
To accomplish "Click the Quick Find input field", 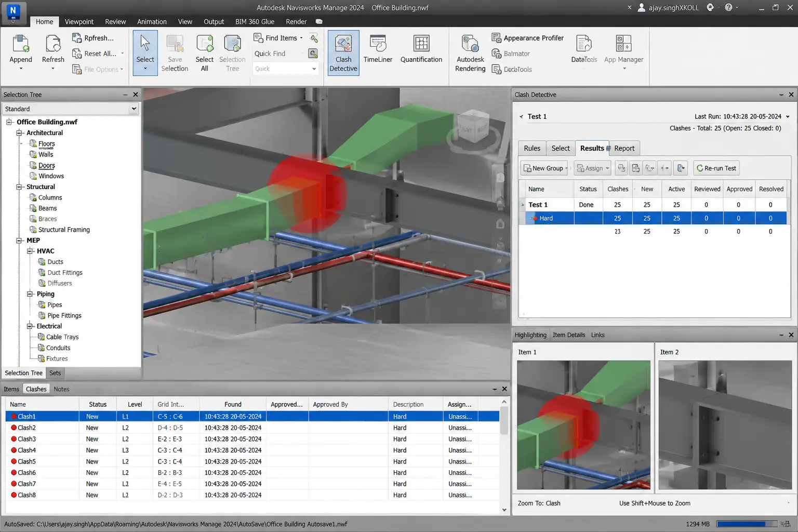I will pos(278,54).
